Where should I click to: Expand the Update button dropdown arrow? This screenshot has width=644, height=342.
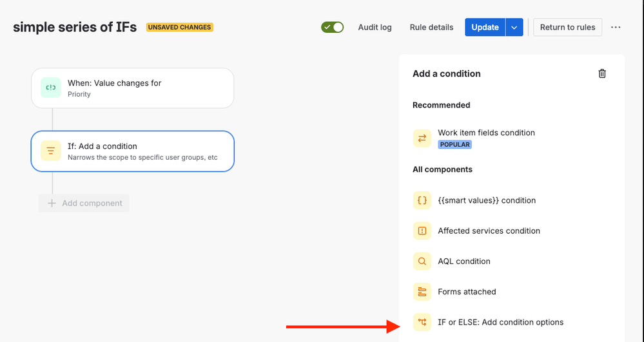pyautogui.click(x=514, y=27)
